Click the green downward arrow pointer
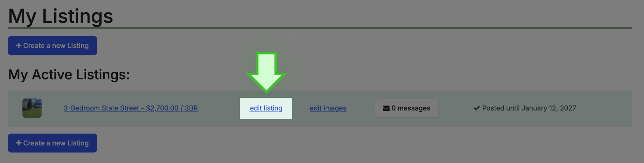Screen dimensions: 644x163 [266, 72]
